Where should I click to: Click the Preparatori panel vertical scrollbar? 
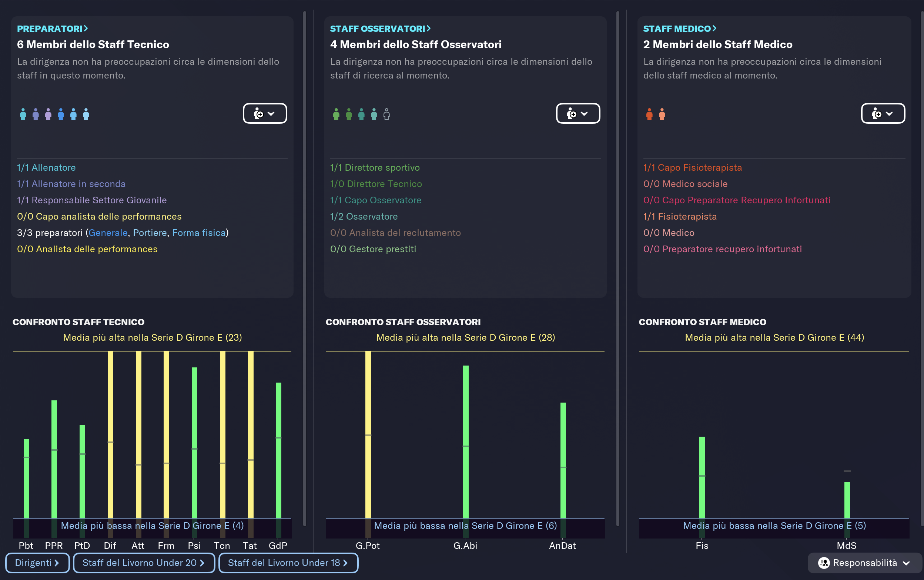(305, 269)
